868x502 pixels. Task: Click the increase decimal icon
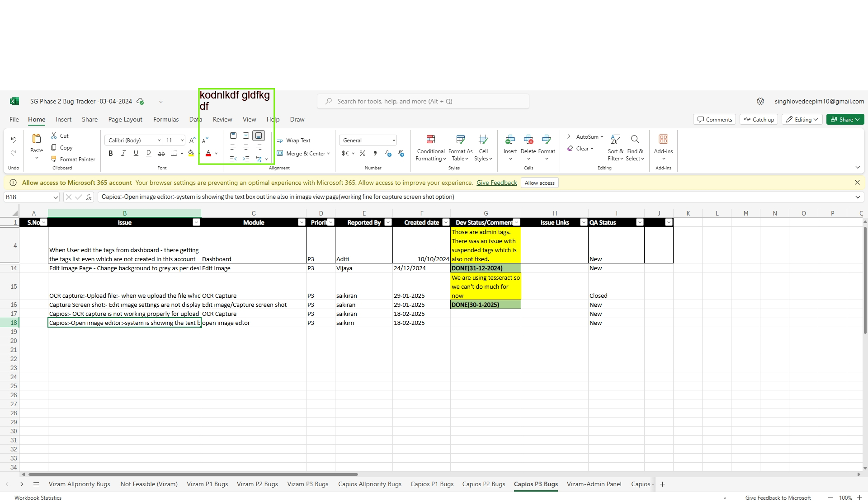coord(388,153)
